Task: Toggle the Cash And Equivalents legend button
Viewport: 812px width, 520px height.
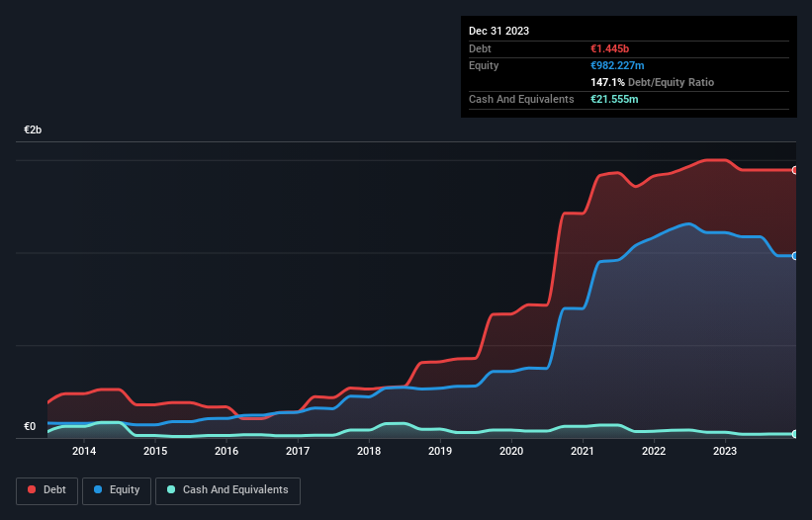Action: [x=227, y=490]
